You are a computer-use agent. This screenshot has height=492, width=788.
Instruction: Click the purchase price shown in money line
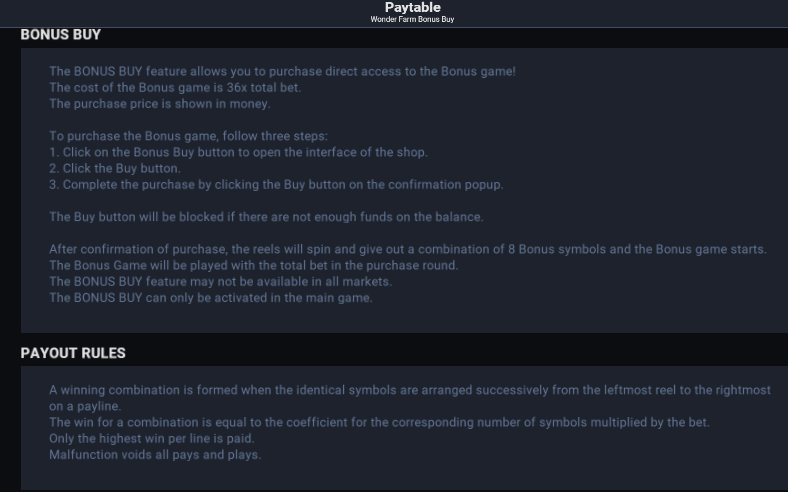[160, 104]
